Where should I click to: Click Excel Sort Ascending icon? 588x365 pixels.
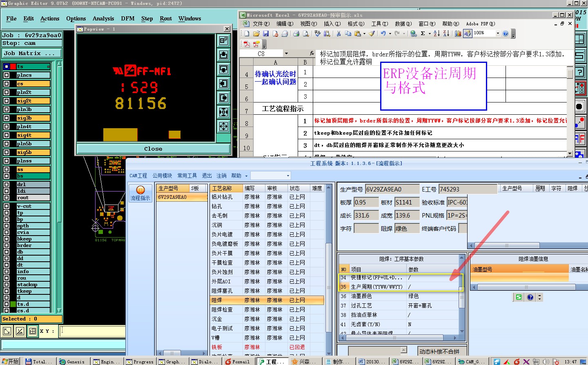[437, 33]
